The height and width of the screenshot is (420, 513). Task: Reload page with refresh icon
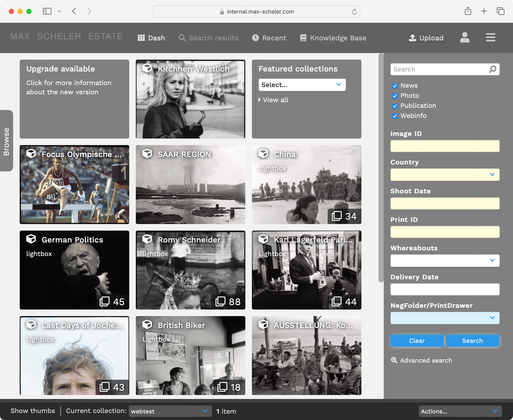click(x=354, y=12)
